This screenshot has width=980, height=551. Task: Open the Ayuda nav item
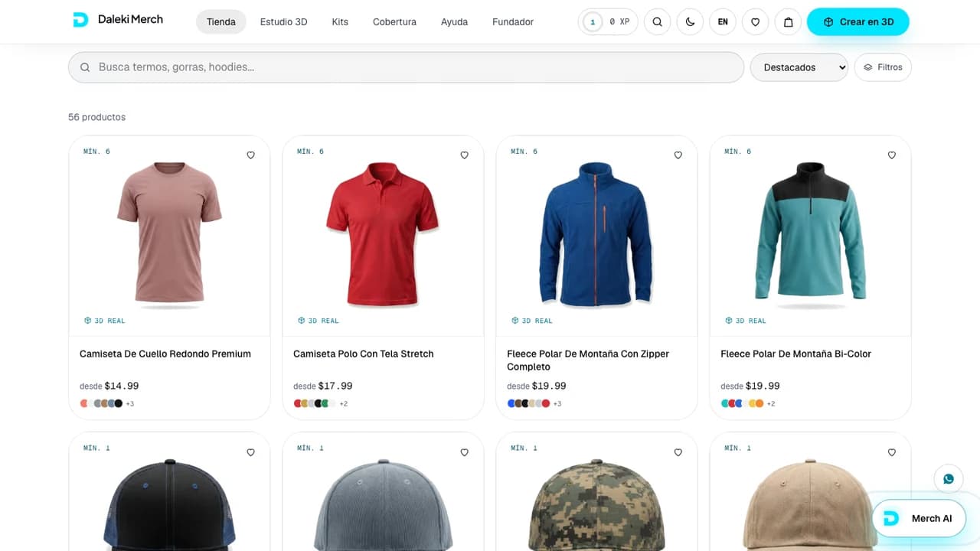click(454, 22)
